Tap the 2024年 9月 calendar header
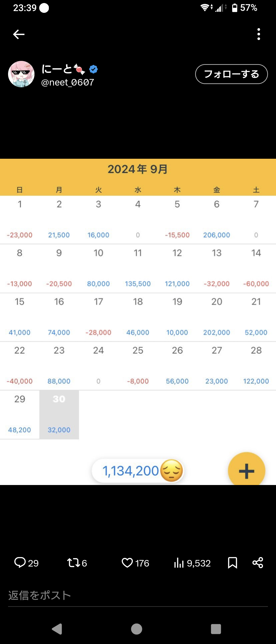 (x=138, y=169)
